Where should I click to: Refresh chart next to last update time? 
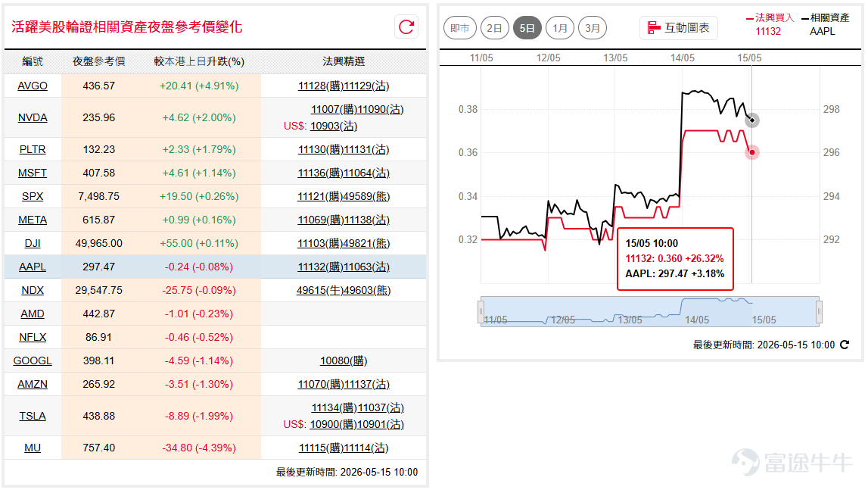pyautogui.click(x=845, y=345)
